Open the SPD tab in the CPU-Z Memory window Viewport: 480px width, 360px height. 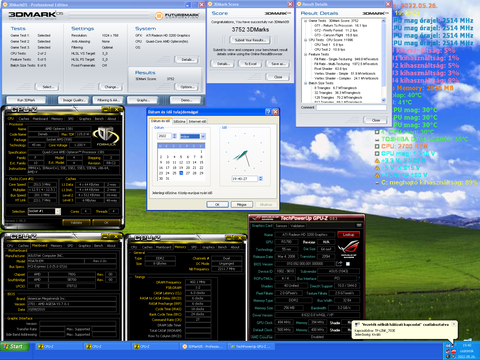tap(194, 247)
